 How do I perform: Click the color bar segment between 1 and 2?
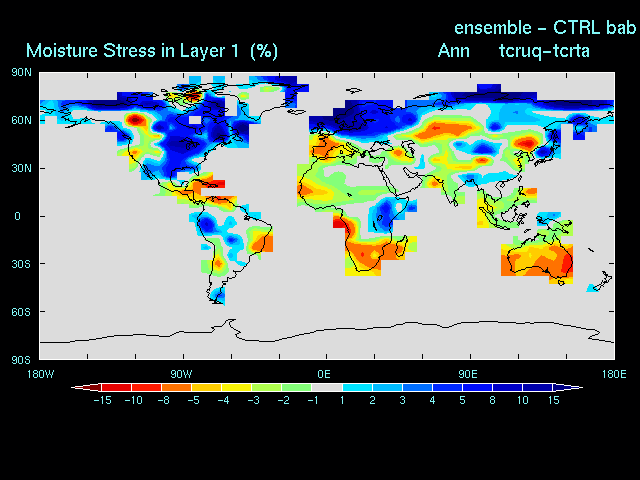coord(357,387)
